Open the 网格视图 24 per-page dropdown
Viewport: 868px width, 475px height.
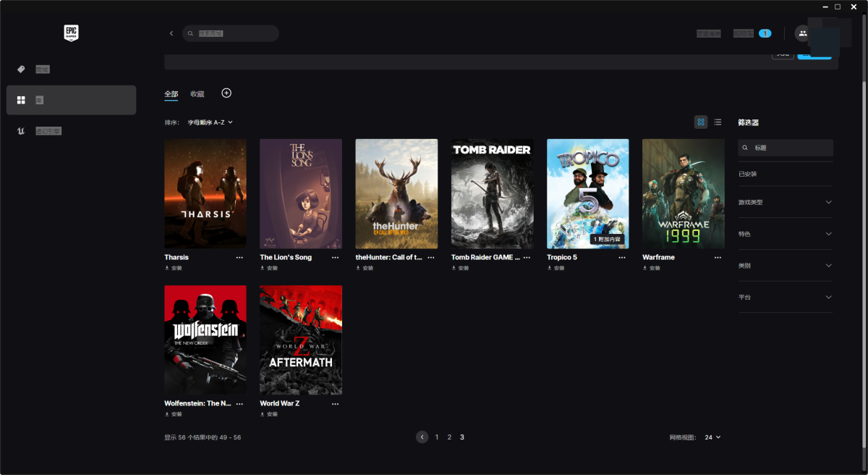(712, 437)
